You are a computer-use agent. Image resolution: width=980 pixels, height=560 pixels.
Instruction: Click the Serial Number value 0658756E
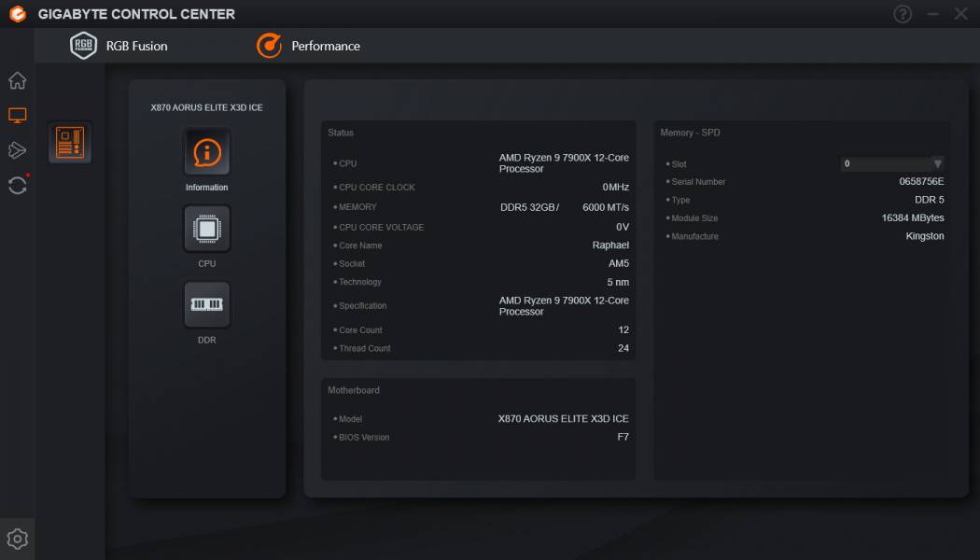(921, 182)
